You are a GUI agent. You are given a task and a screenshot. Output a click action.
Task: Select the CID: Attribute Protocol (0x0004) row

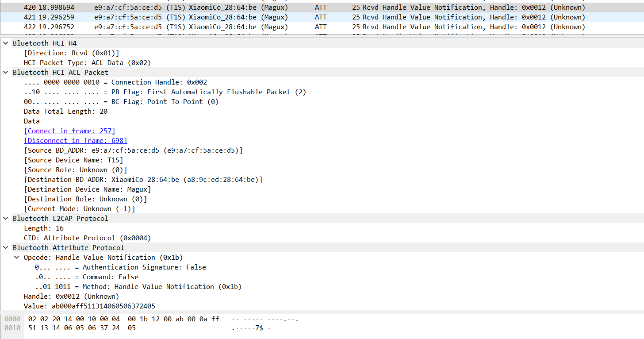(x=88, y=238)
